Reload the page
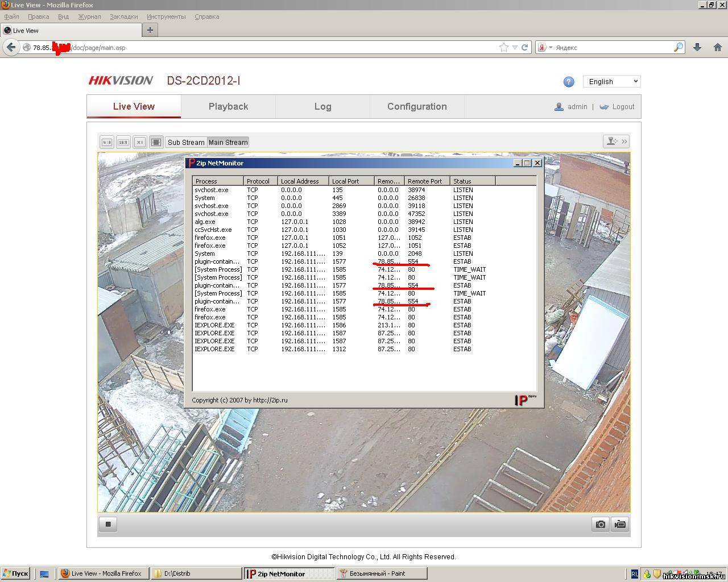This screenshot has height=582, width=728. (524, 47)
